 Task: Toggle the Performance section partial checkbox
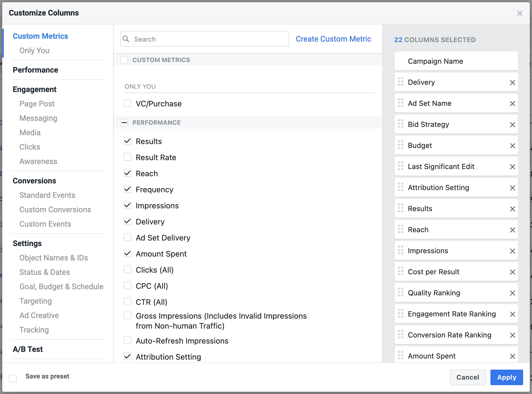point(124,122)
